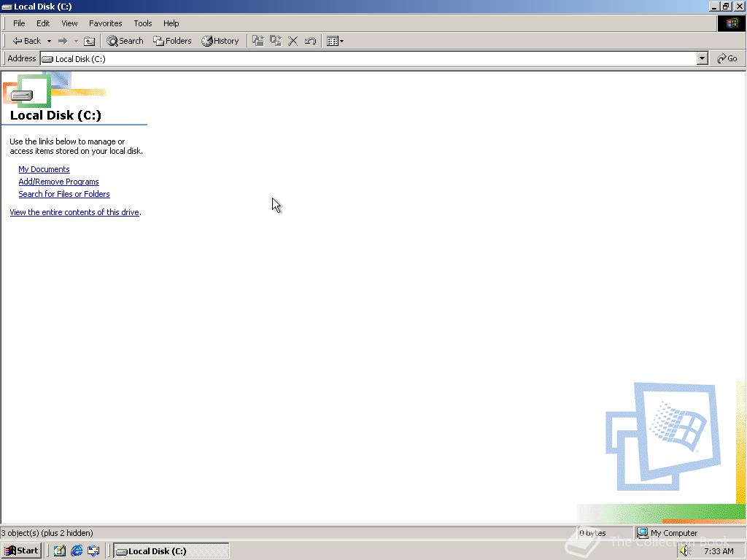Go up one folder level
Viewport: 747px width, 560px height.
click(89, 41)
